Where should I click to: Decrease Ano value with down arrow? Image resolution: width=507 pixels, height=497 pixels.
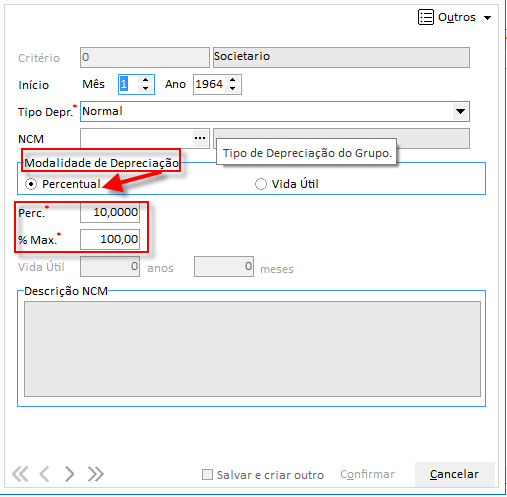pyautogui.click(x=233, y=89)
